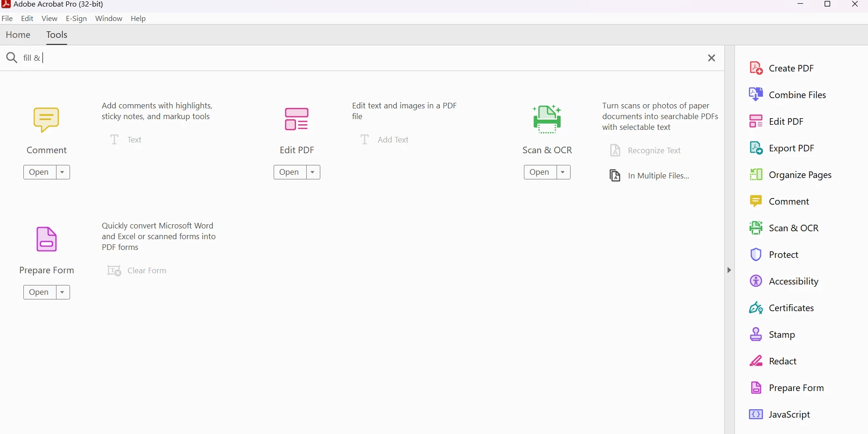
Task: Click the Prepare Form icon in right pane
Action: click(x=756, y=388)
